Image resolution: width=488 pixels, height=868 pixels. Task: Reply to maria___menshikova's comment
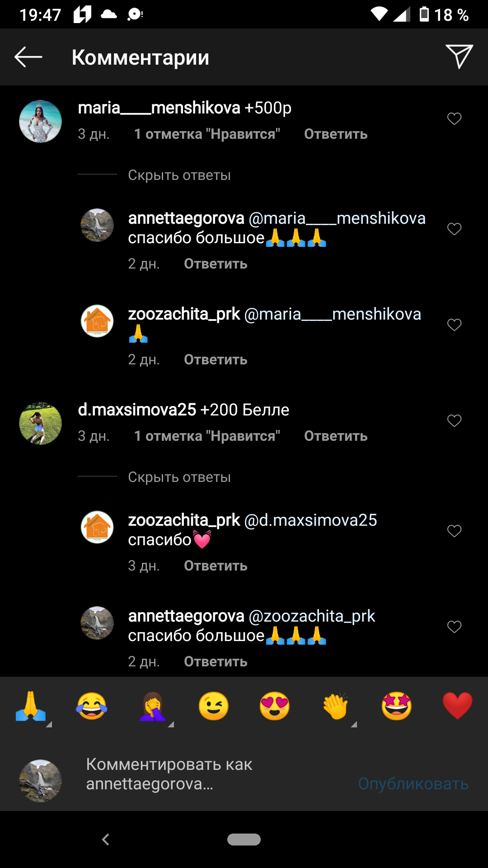click(336, 134)
